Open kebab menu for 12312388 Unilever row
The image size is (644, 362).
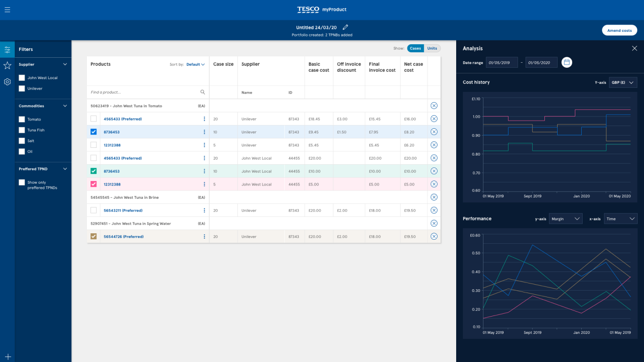click(204, 145)
